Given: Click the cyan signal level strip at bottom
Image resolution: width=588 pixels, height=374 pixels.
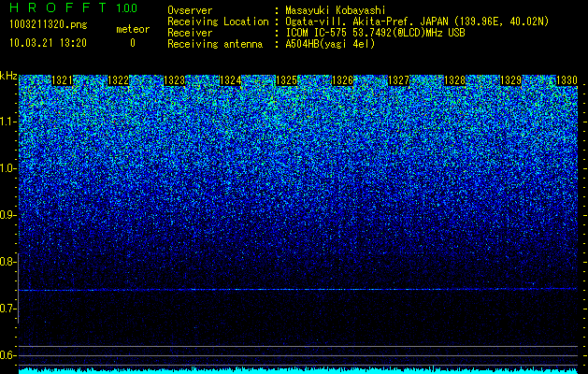Looking at the screenshot, I should pyautogui.click(x=298, y=370).
